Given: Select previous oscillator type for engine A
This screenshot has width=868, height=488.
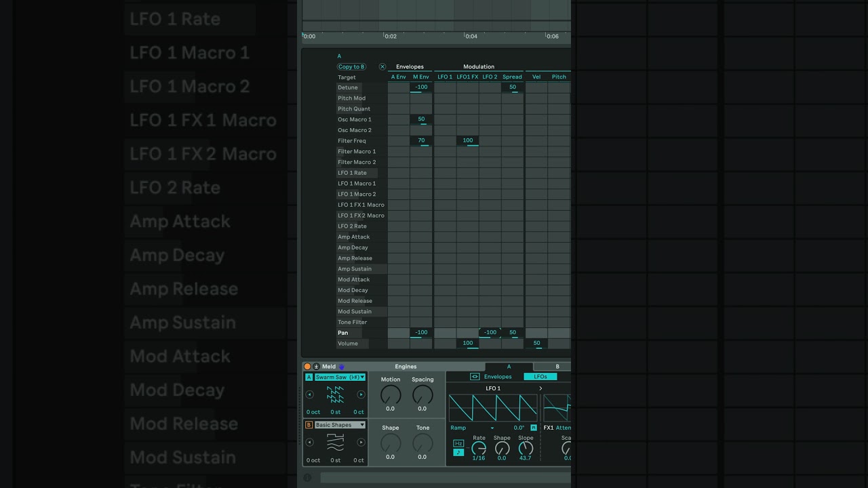Looking at the screenshot, I should 310,394.
